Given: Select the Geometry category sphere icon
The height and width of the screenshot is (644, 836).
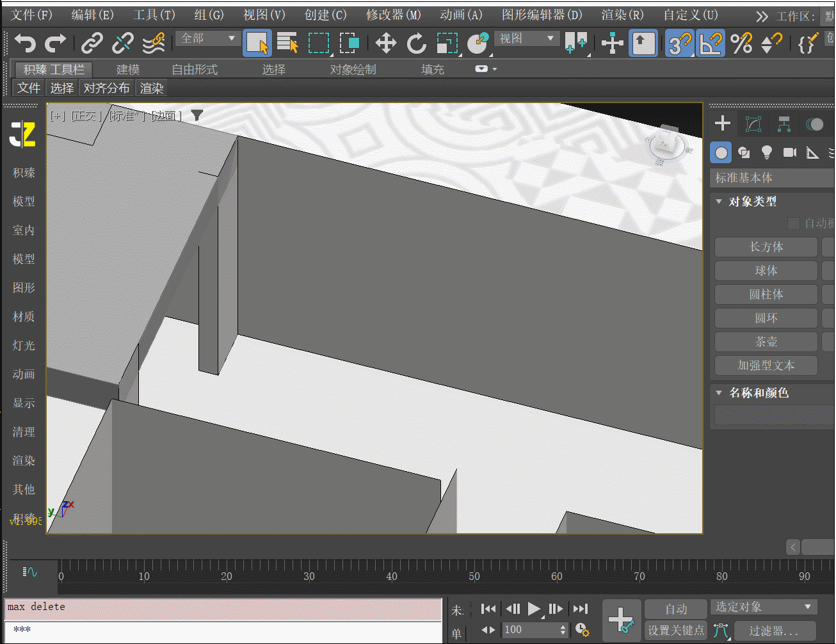Looking at the screenshot, I should pos(721,153).
